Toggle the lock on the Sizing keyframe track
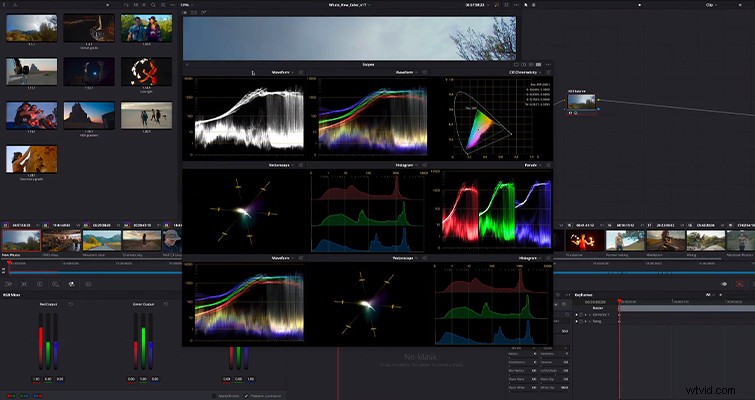755x400 pixels. (581, 321)
